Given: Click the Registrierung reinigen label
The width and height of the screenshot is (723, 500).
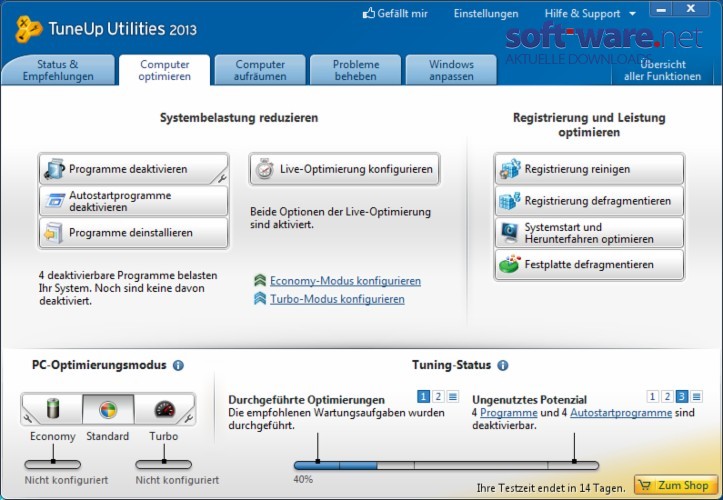Looking at the screenshot, I should [x=577, y=169].
